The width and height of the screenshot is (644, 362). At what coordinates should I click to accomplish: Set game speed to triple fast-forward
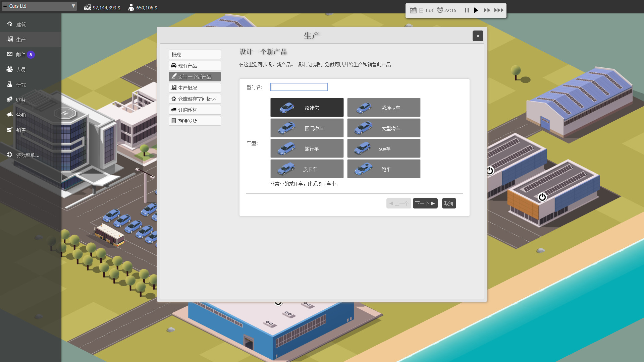coord(499,10)
